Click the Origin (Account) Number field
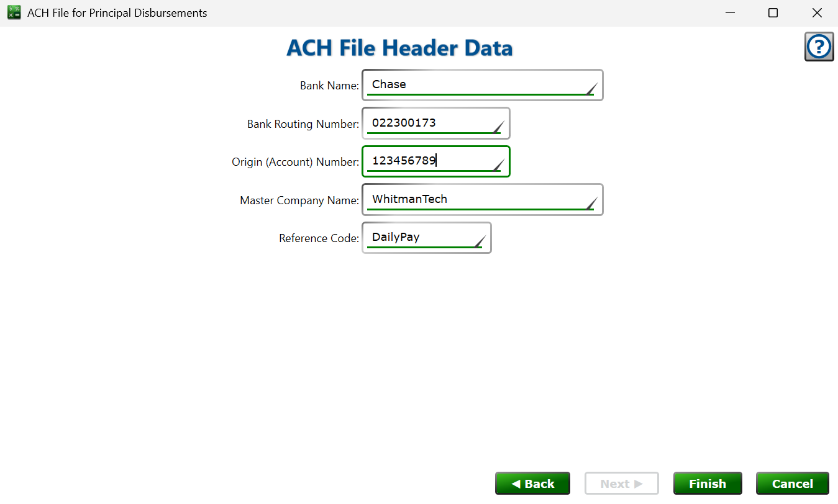Viewport: 838px width, 504px height. tap(436, 161)
